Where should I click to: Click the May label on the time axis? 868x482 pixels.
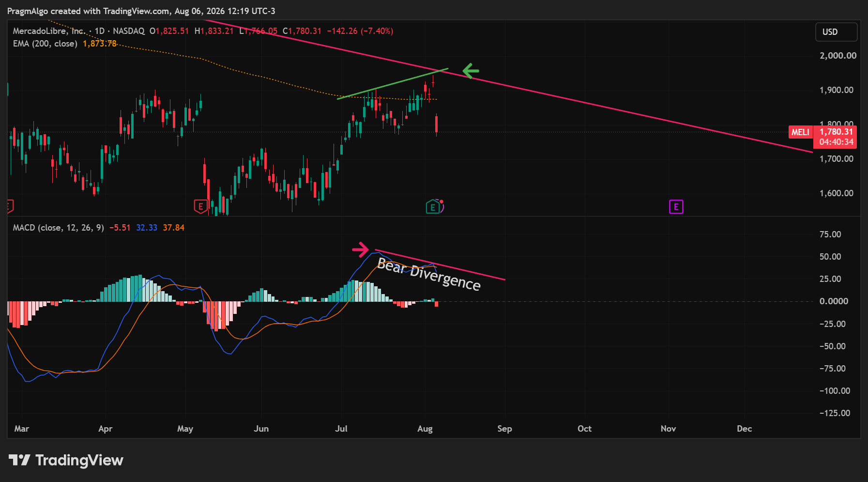185,429
